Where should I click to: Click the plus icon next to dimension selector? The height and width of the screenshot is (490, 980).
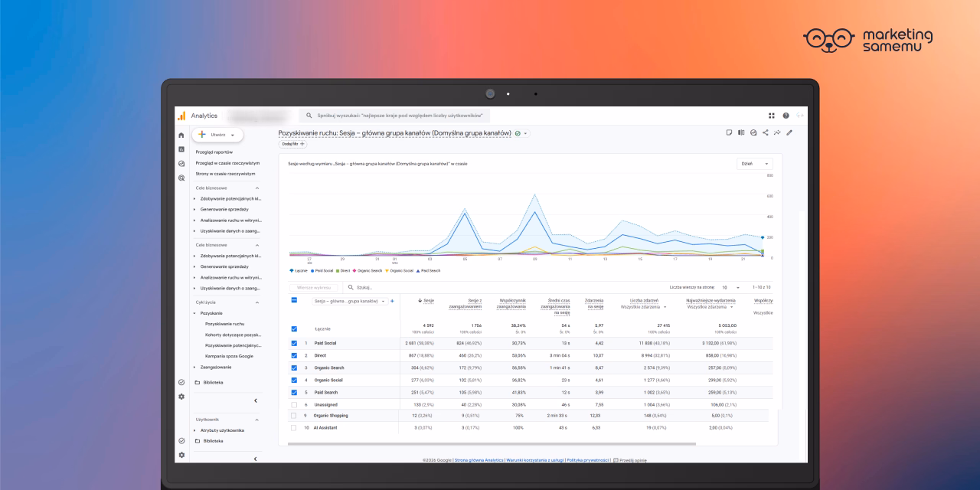click(393, 301)
